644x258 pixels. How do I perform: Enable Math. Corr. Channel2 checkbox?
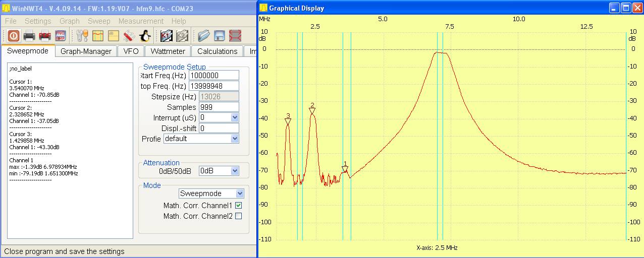pos(239,216)
